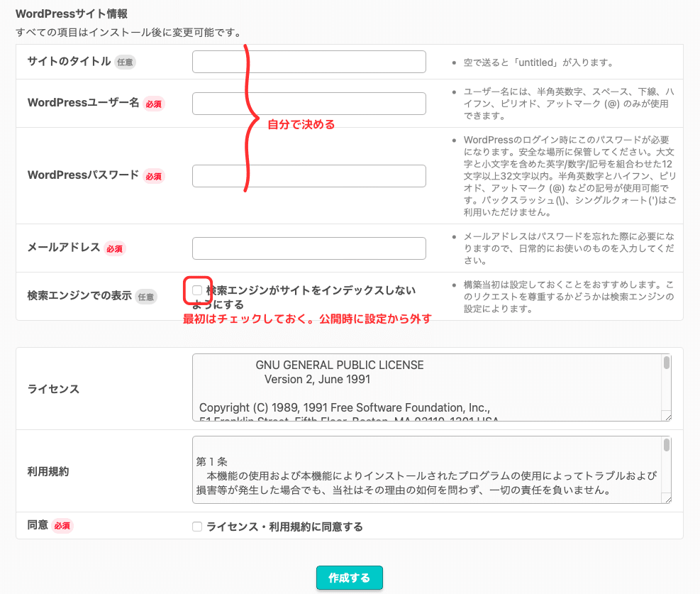Click the 'サイトのタイトル' label
Viewport: 700px width, 594px height.
[70, 61]
